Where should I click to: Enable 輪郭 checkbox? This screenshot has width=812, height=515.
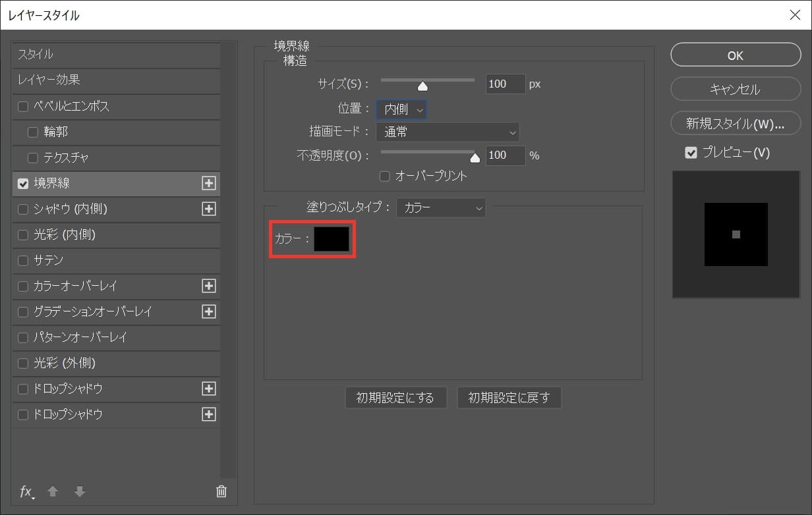coord(33,132)
